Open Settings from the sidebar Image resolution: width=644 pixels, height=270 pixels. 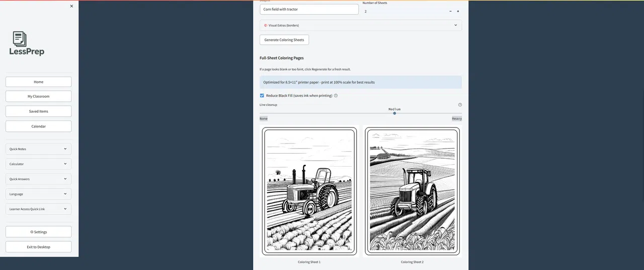(x=39, y=232)
